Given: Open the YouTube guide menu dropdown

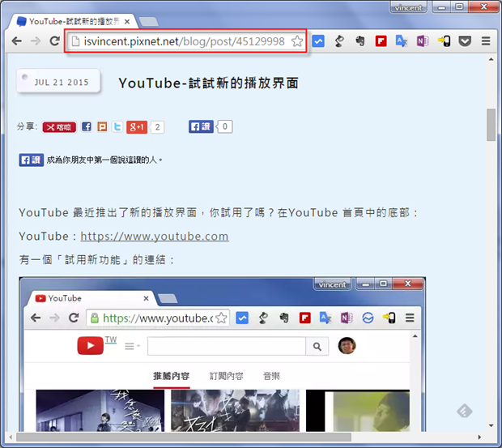Looking at the screenshot, I should click(132, 346).
